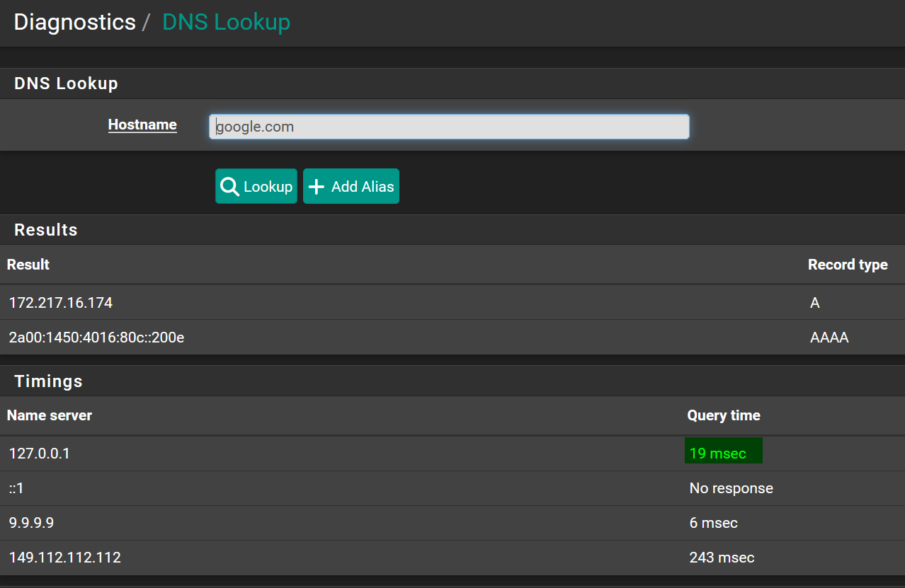The image size is (905, 588).
Task: Click the Query time column header
Action: [723, 415]
